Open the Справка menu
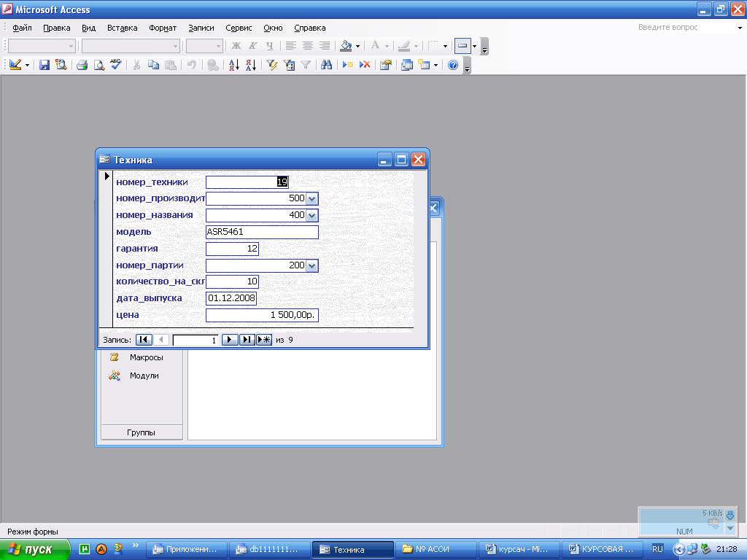747x560 pixels. pyautogui.click(x=309, y=28)
